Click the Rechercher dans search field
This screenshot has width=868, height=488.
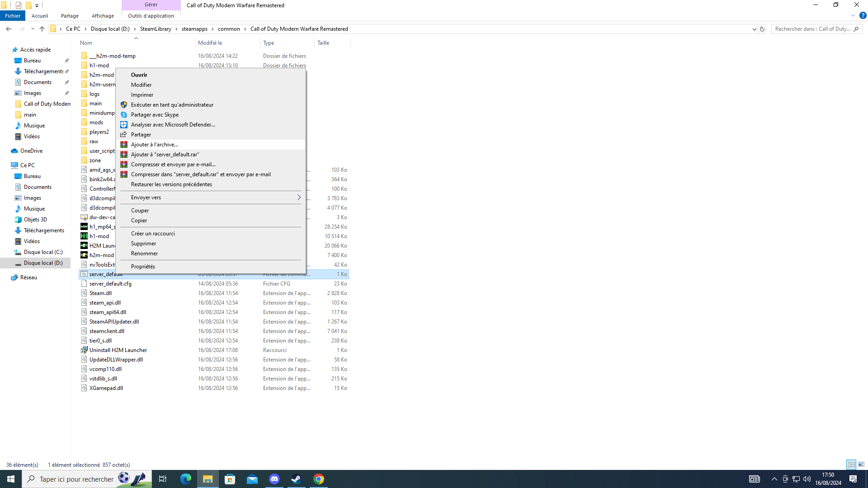816,29
